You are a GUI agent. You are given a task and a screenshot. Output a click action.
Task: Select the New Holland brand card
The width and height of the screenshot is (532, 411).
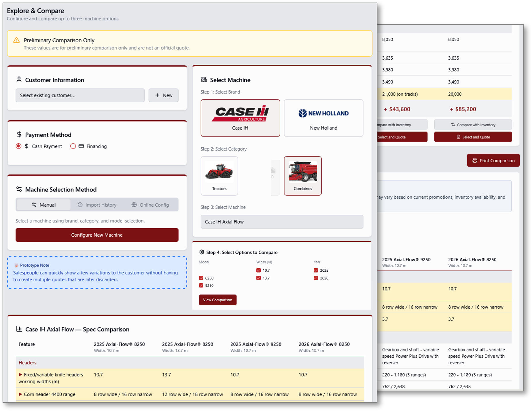pos(323,118)
